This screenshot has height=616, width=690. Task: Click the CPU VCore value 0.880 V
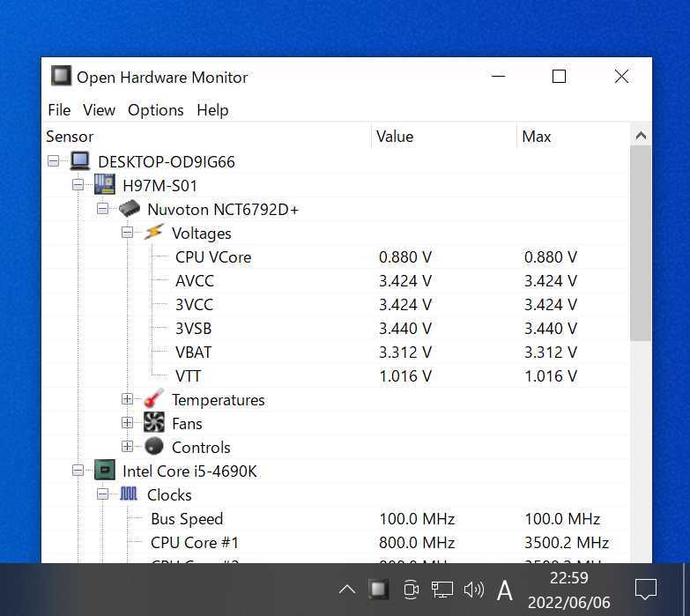(x=405, y=257)
